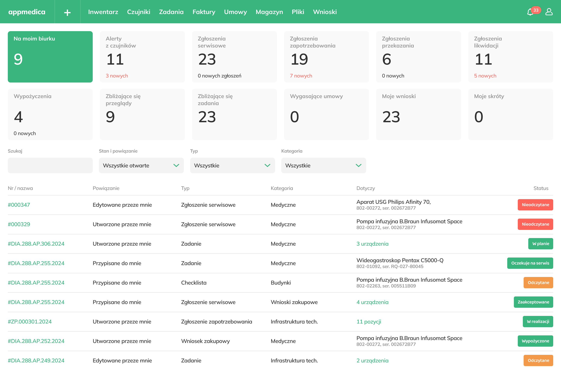Open the Zgłoszenia likwidacji tile

pos(510,57)
